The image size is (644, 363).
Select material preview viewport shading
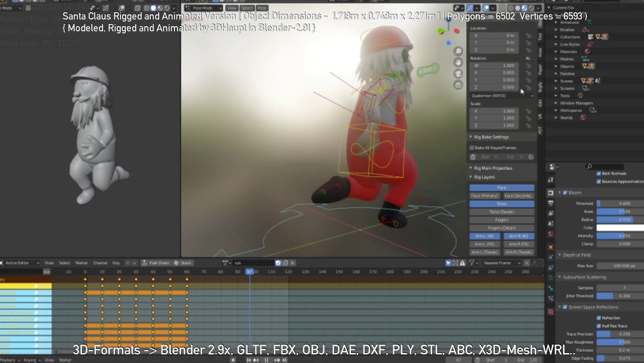pos(524,8)
